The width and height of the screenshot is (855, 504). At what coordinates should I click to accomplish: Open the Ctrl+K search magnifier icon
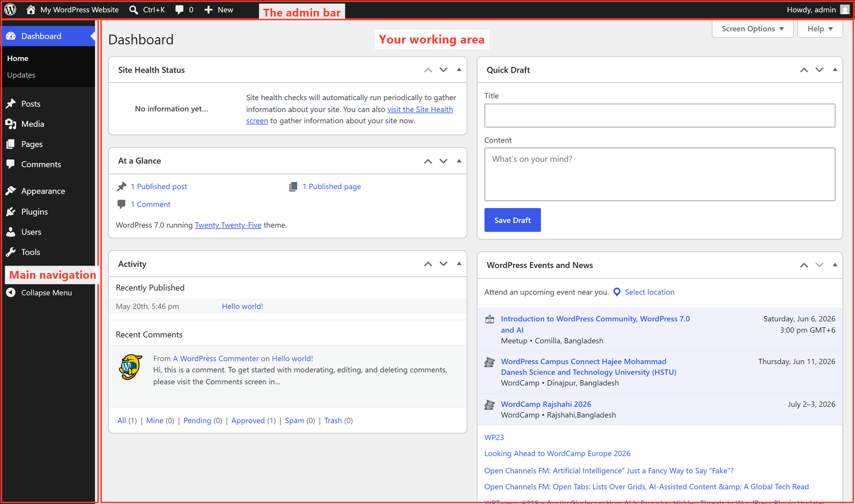point(134,10)
